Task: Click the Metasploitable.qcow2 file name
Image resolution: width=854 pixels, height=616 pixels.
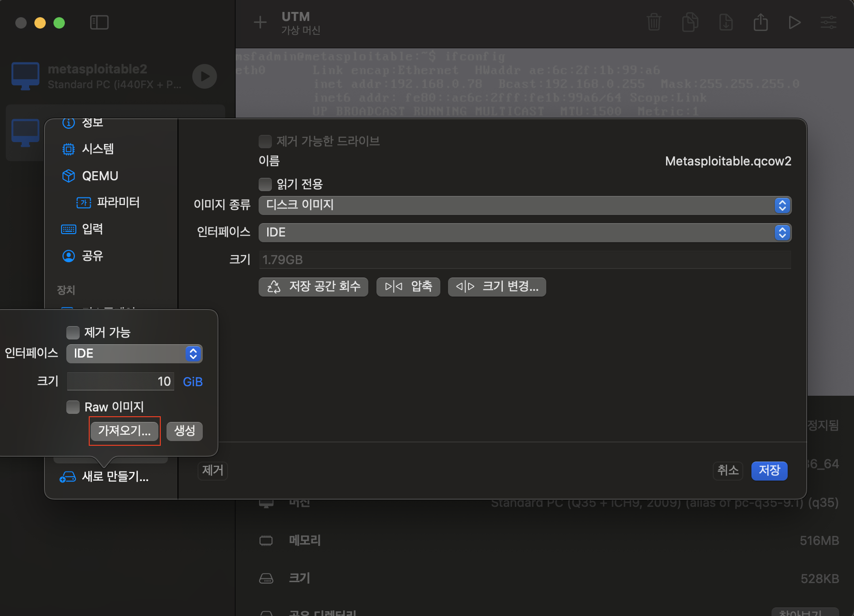Action: (x=728, y=161)
